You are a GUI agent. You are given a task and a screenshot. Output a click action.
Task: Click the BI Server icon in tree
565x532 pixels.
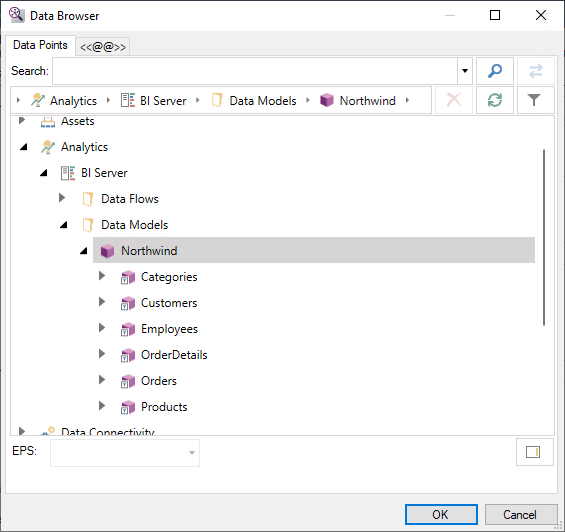[68, 173]
